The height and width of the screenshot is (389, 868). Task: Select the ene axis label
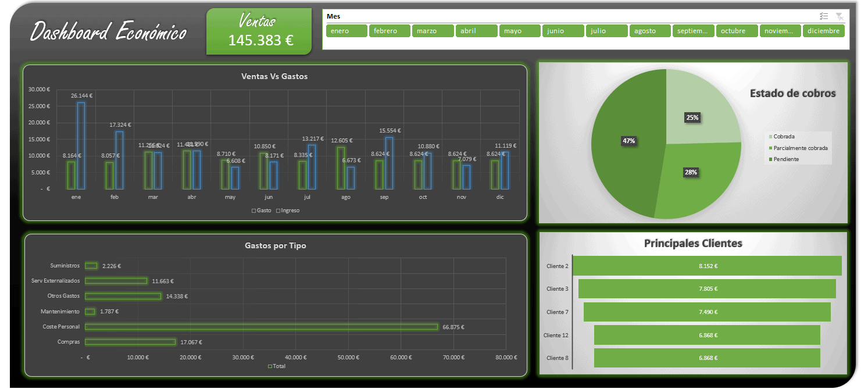coord(76,197)
